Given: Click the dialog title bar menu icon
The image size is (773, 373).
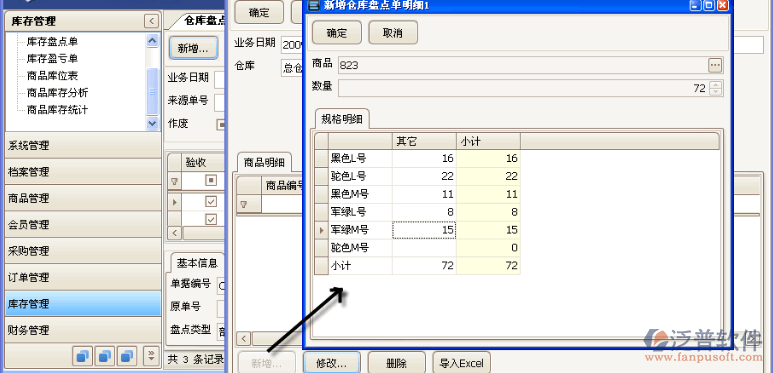Looking at the screenshot, I should coord(313,6).
